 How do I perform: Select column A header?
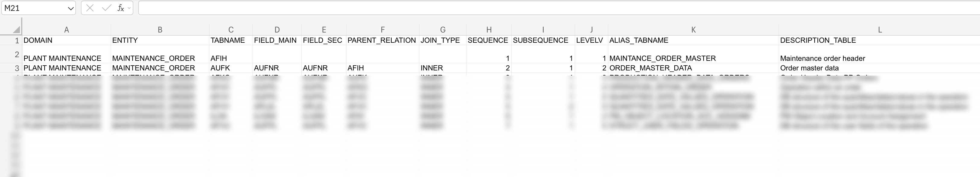[66, 29]
